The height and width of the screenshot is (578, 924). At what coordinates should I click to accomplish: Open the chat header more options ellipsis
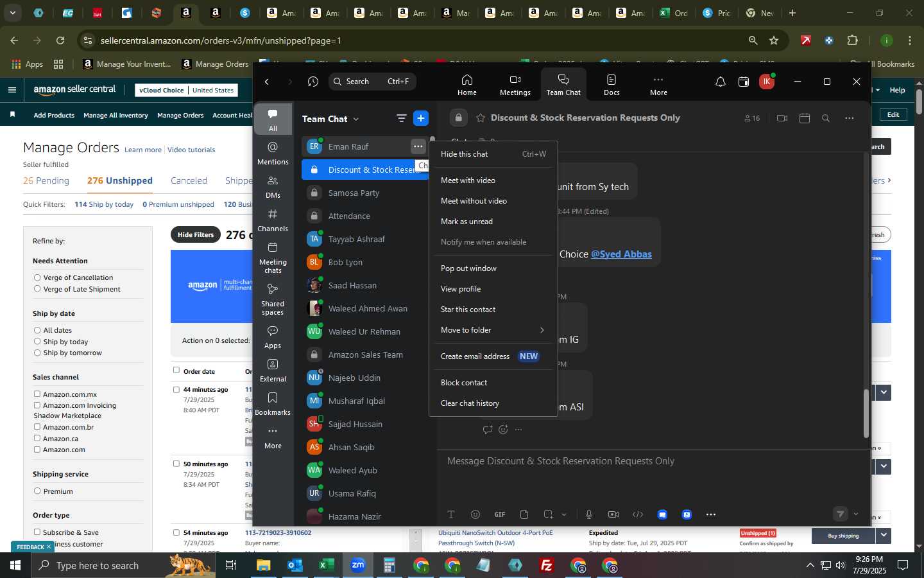[850, 118]
